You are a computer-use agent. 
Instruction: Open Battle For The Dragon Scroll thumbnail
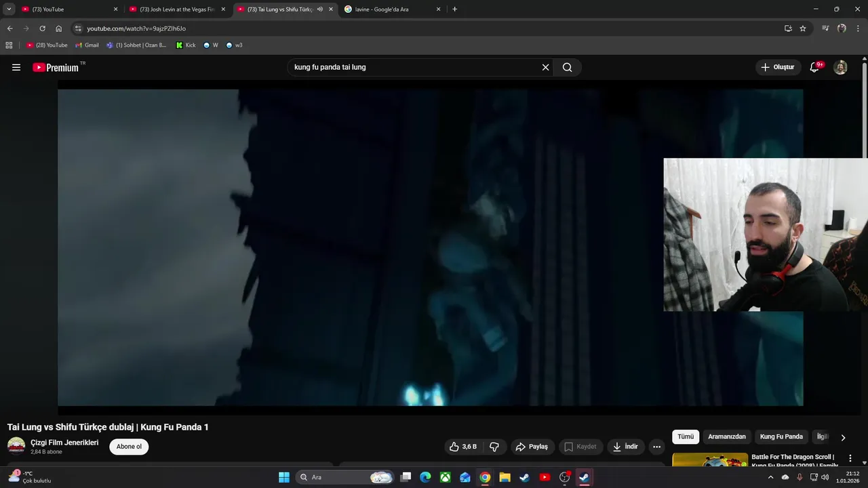[x=710, y=460]
